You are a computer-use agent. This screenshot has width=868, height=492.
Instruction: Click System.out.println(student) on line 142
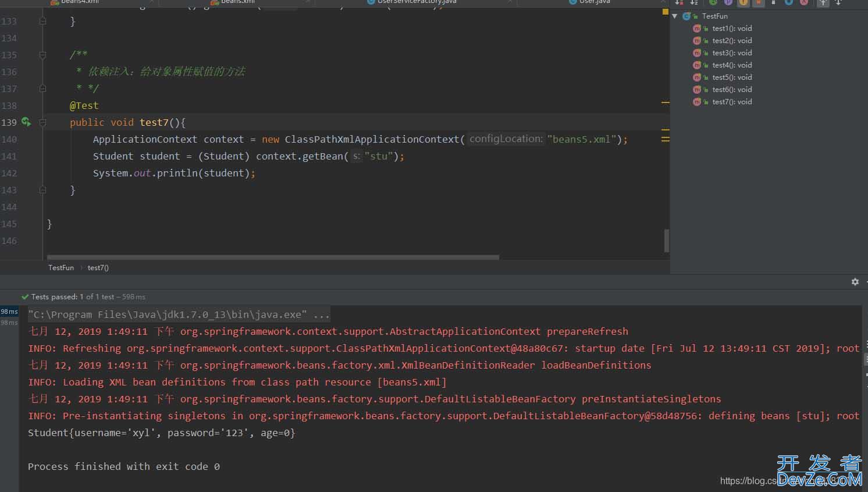point(174,173)
